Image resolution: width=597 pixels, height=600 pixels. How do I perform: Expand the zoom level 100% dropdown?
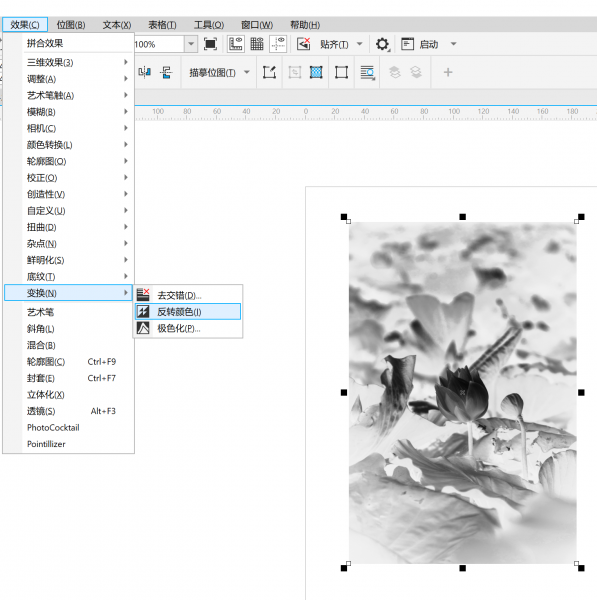coord(191,44)
